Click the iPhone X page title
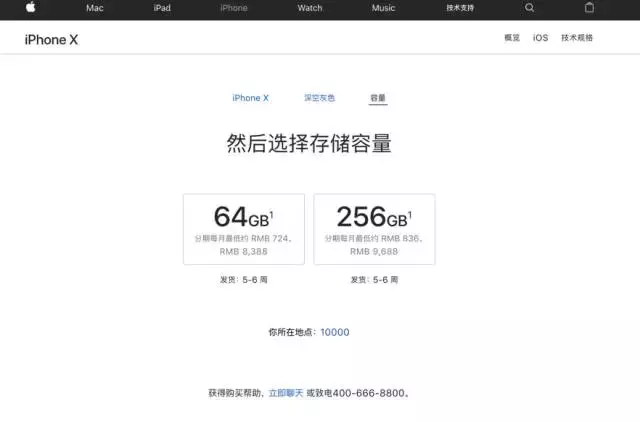The height and width of the screenshot is (422, 640). click(x=51, y=40)
